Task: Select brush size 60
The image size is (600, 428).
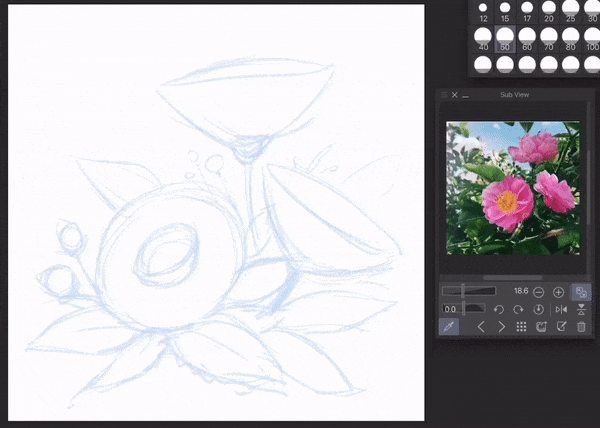Action: 527,39
